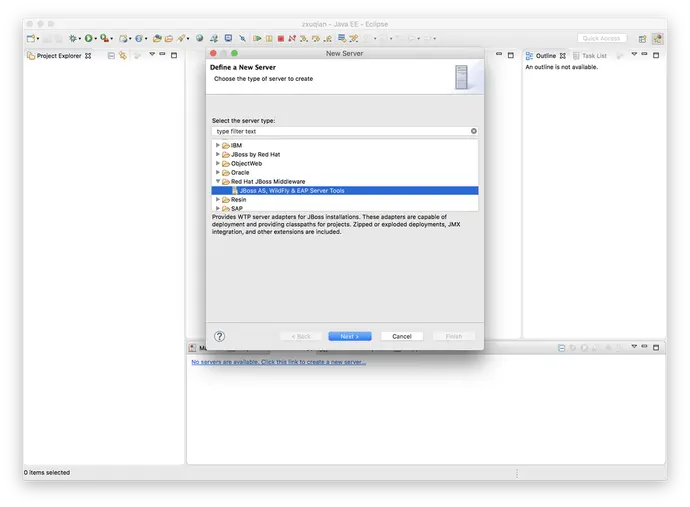This screenshot has width=690, height=507.
Task: Switch to the Task List tab
Action: click(x=590, y=56)
